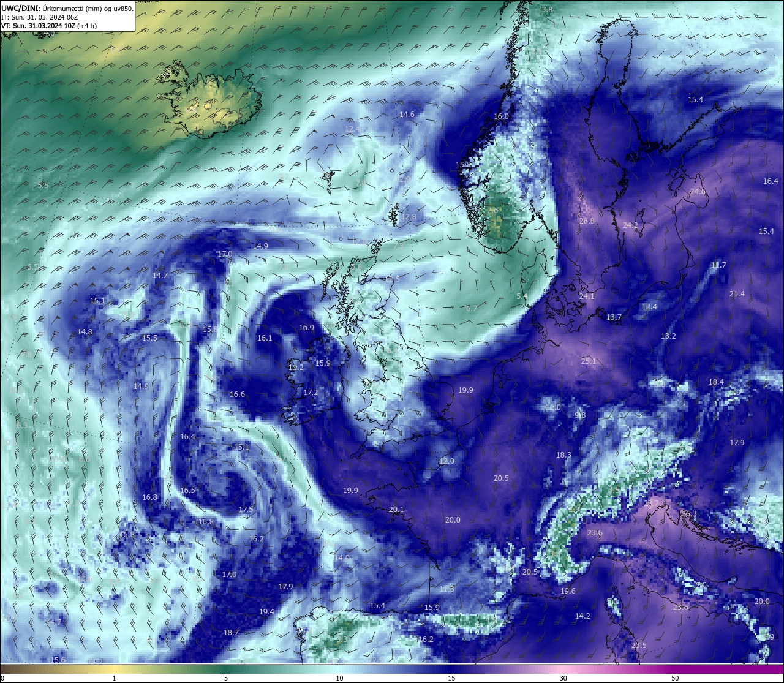Click the 0 tick label on colour scale
784x683 pixels.
[2, 678]
